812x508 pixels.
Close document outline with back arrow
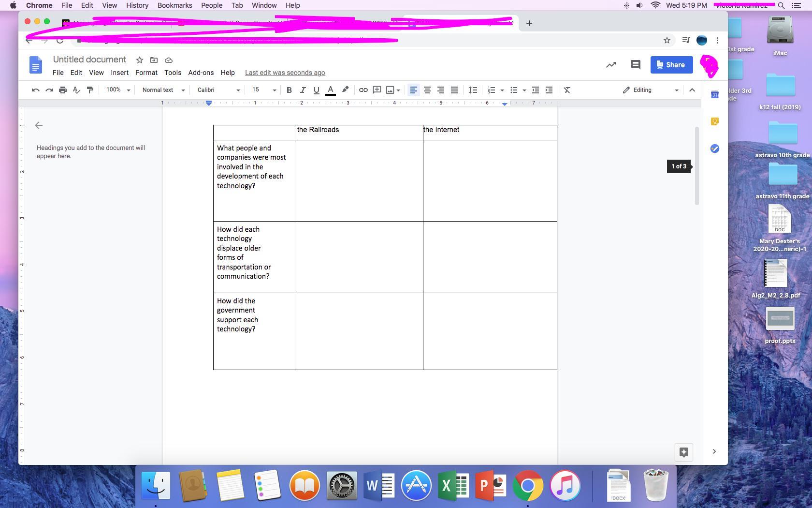click(39, 125)
